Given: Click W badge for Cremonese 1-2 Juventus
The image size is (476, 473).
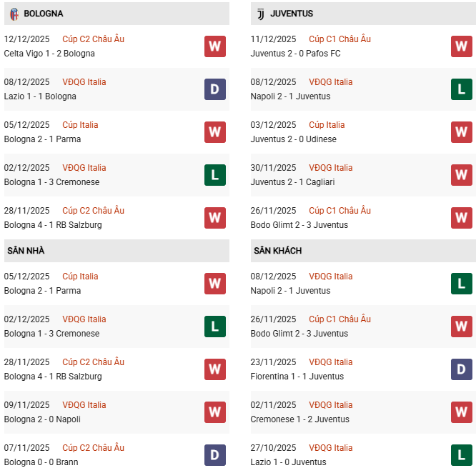Looking at the screenshot, I should click(462, 412).
